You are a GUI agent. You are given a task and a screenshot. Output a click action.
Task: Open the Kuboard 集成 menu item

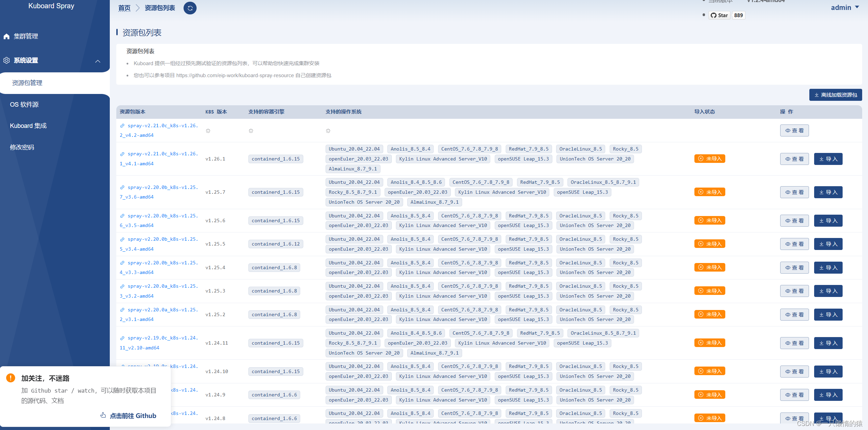[x=28, y=126]
